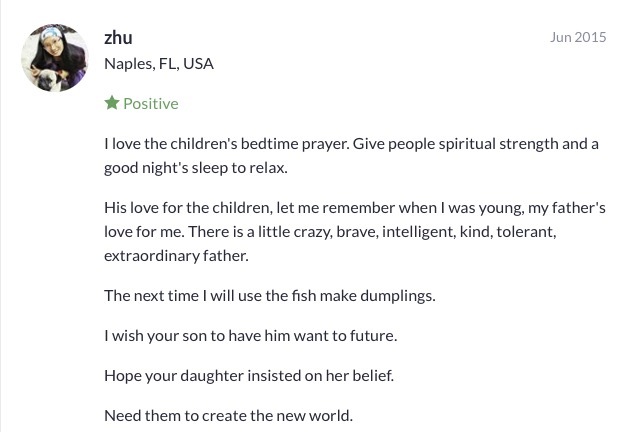The image size is (626, 432).
Task: Click the line good night's sleep to relax
Action: click(x=196, y=168)
